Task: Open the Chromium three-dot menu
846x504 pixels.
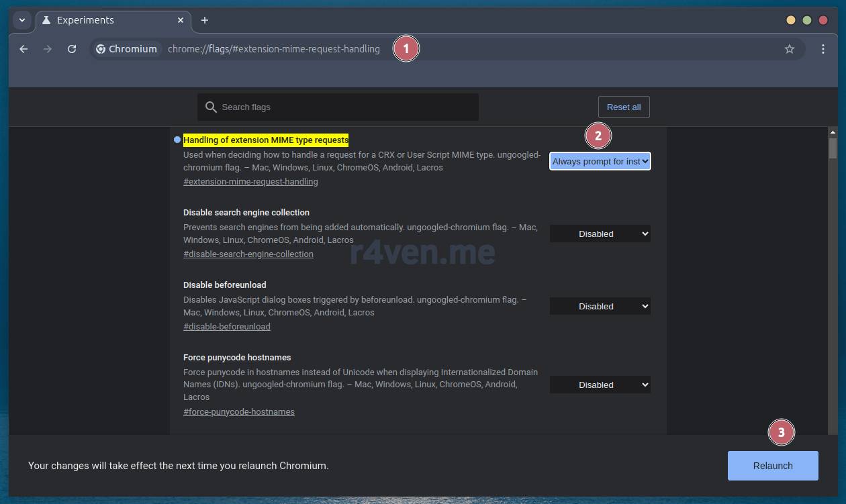Action: pos(823,49)
